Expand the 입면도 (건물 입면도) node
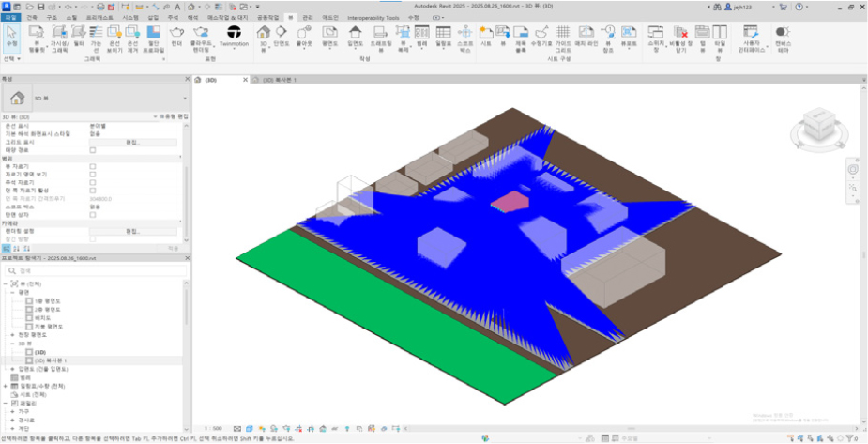The height and width of the screenshot is (444, 868). pyautogui.click(x=13, y=369)
